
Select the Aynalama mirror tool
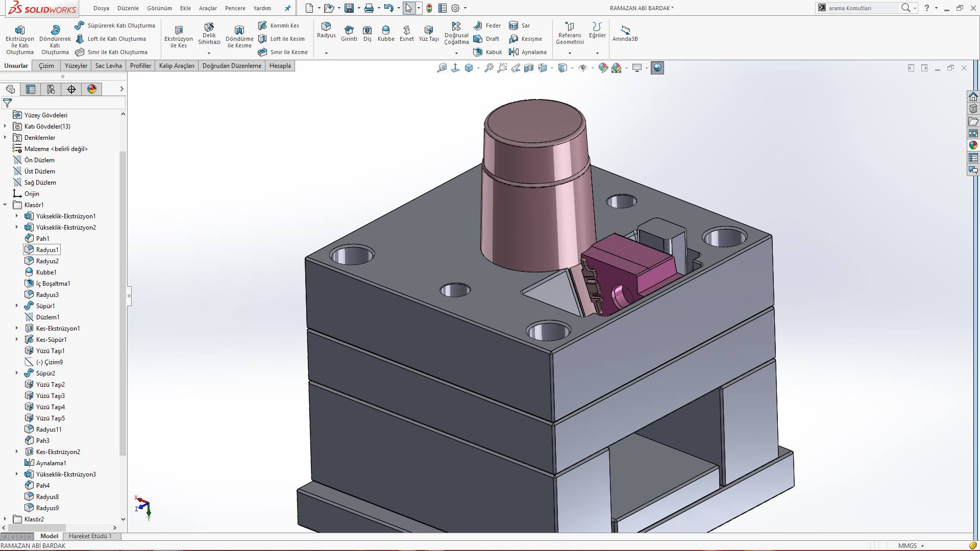528,52
